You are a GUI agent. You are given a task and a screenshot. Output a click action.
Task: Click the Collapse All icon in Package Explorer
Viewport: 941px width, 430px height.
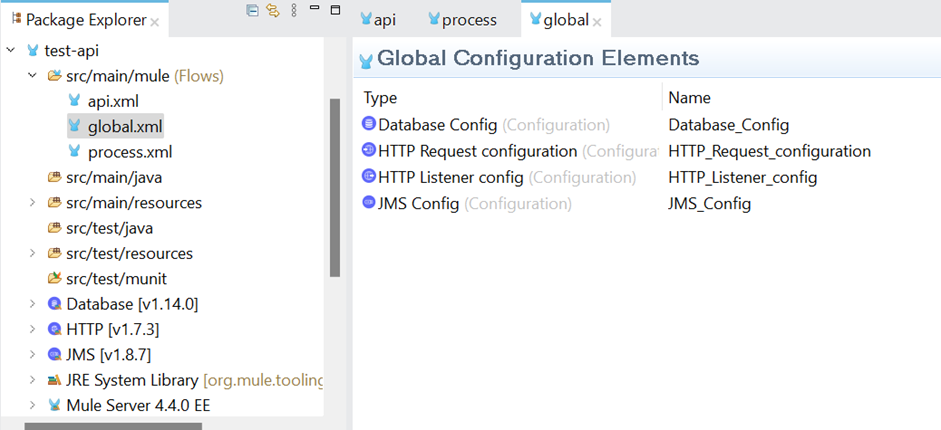[x=253, y=11]
